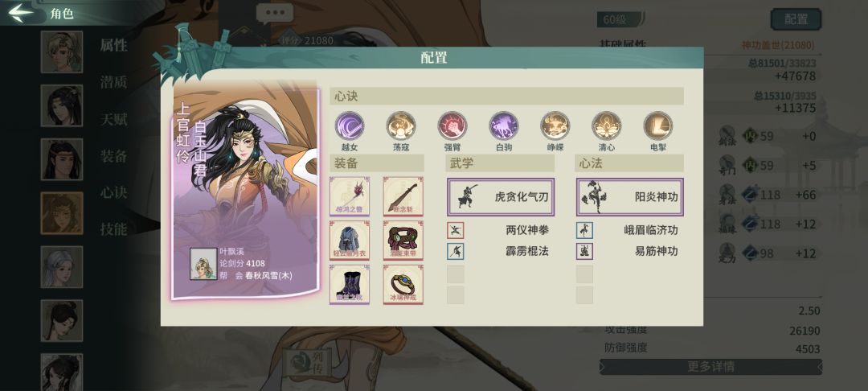Select the 阳炎神功 inner skill
Screen dimensions: 868x391
pyautogui.click(x=630, y=197)
